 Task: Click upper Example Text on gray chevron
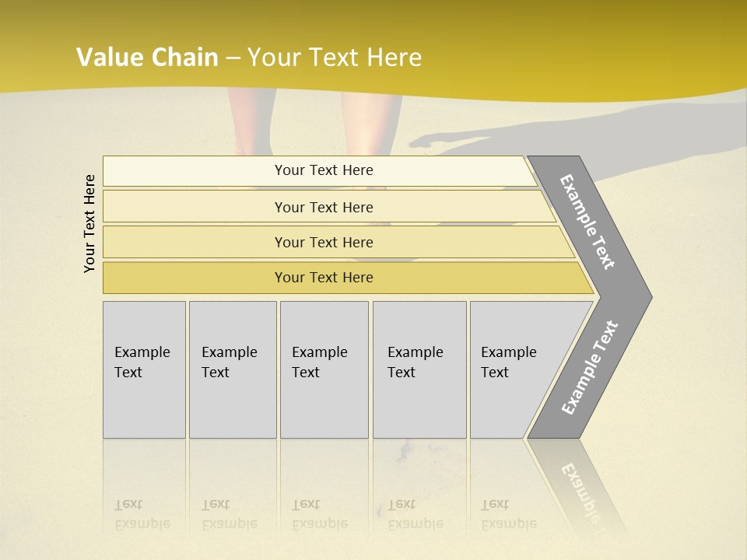tap(587, 222)
